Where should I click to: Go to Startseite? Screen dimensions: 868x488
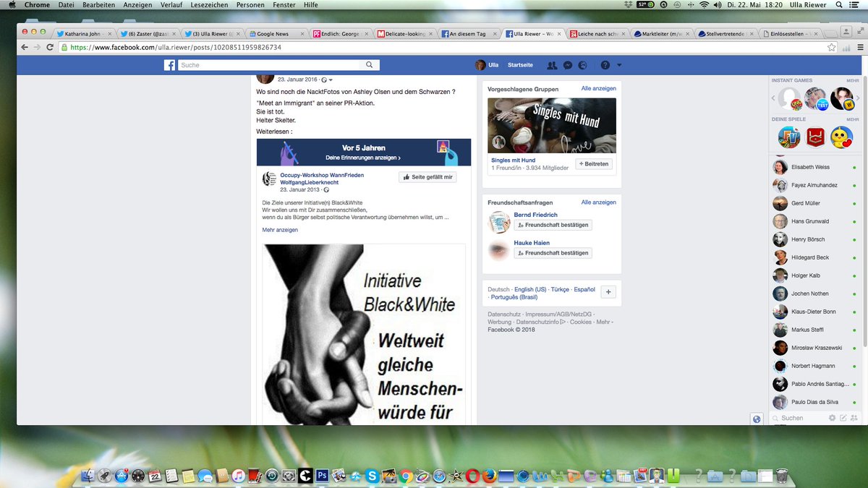click(x=520, y=65)
